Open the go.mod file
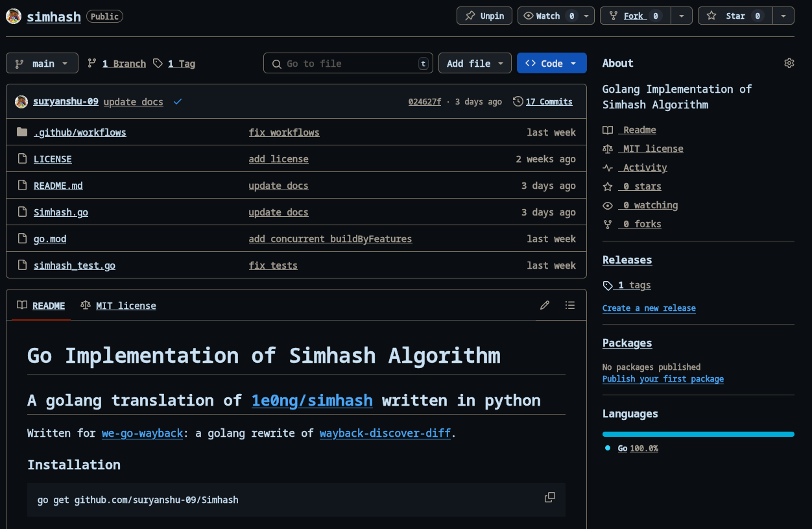812x529 pixels. (x=50, y=239)
